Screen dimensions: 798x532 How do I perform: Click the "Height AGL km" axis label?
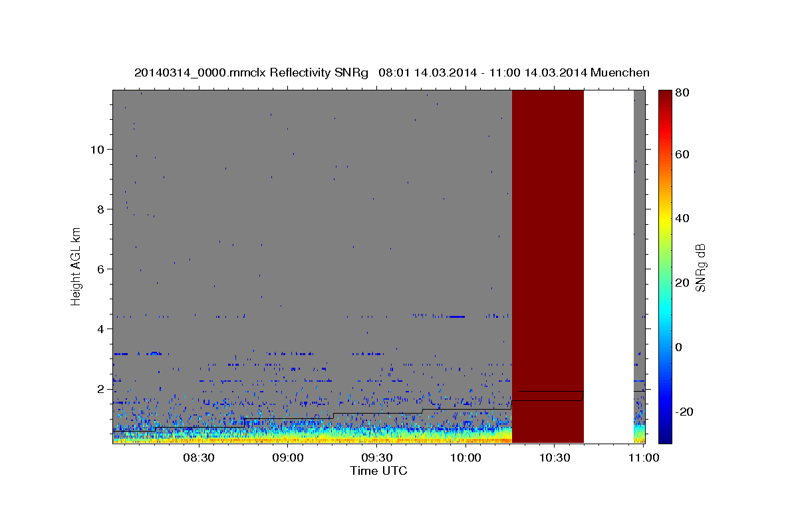point(76,266)
